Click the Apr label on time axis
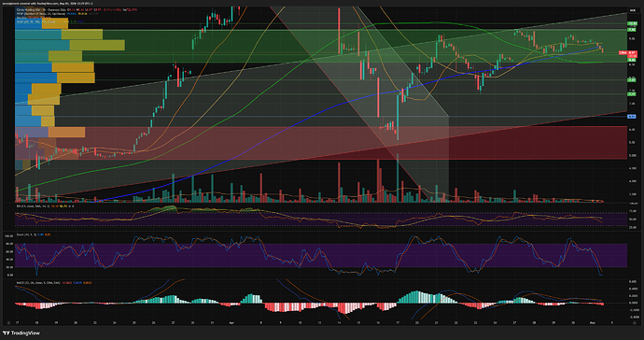644x340 pixels. pyautogui.click(x=231, y=323)
